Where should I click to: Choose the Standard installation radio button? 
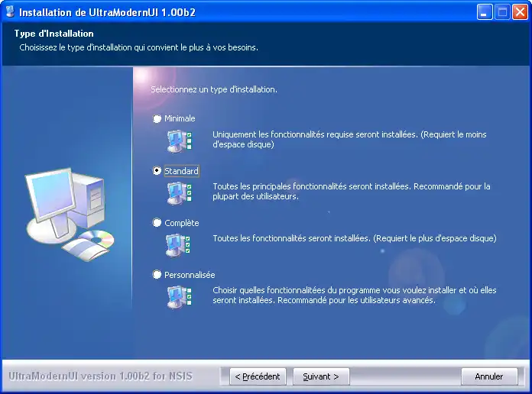(157, 170)
